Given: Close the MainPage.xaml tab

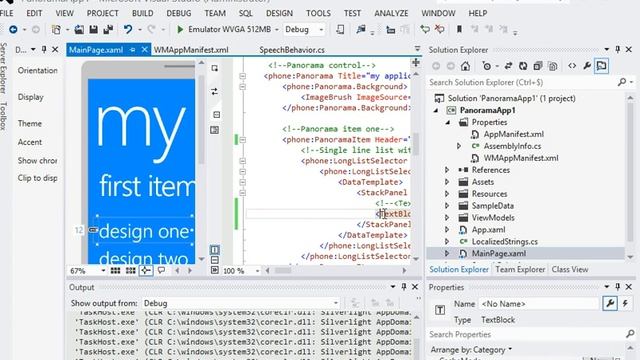Looking at the screenshot, I should pyautogui.click(x=144, y=49).
